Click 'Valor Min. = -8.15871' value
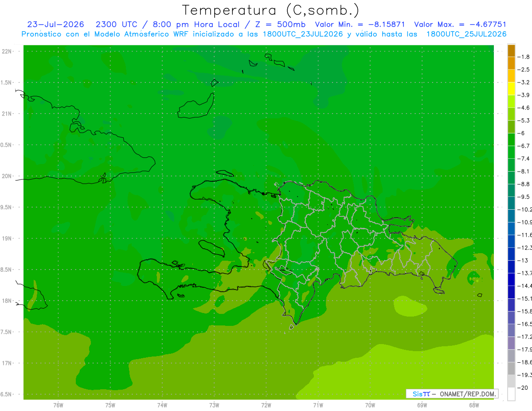Viewport: 532px width, 411px height. pyautogui.click(x=360, y=25)
